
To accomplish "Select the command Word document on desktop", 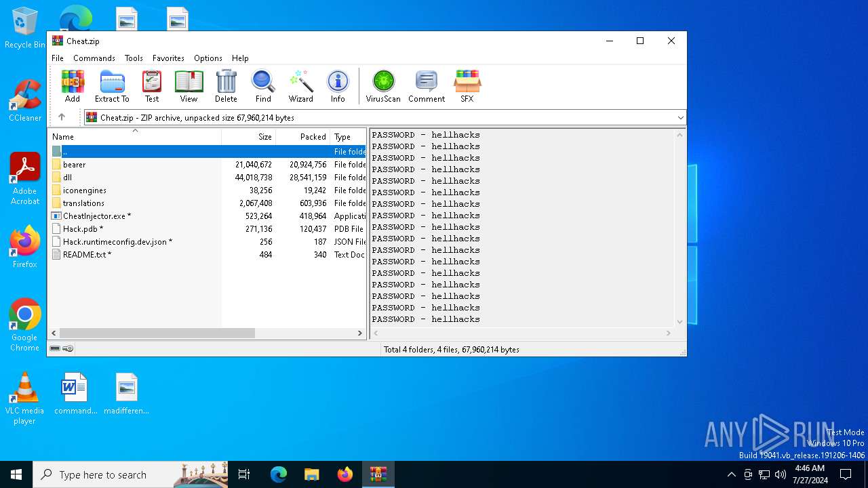I will coord(75,394).
